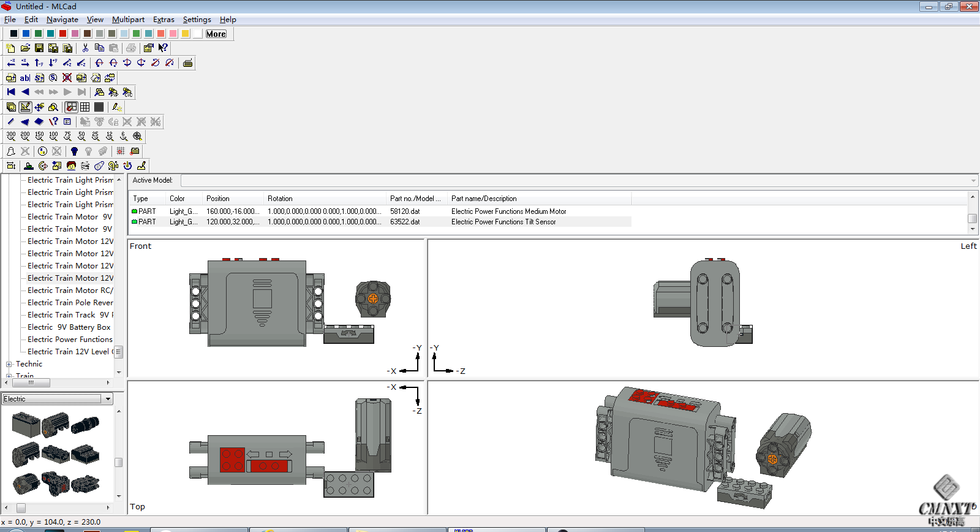
Task: Open the spring generator icon
Action: [85, 165]
